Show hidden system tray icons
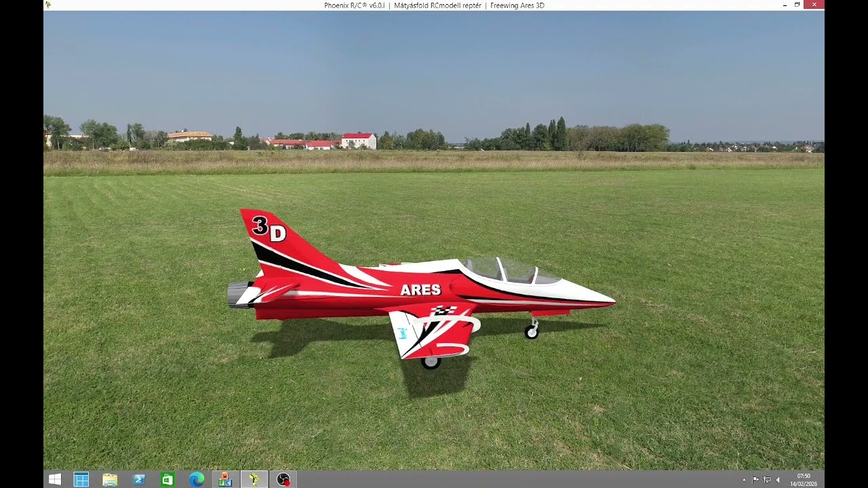 (744, 479)
